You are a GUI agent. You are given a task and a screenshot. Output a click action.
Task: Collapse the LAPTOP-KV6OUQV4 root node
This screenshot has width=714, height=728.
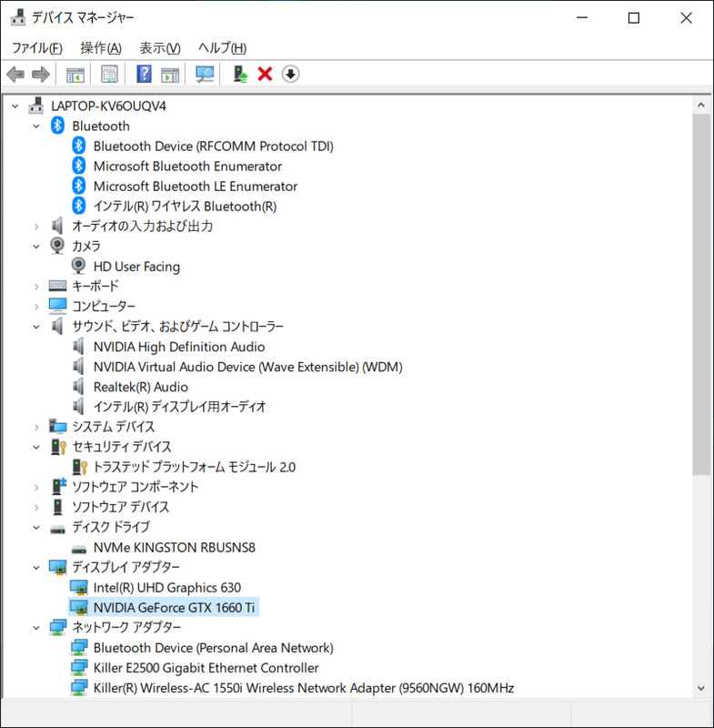15,106
